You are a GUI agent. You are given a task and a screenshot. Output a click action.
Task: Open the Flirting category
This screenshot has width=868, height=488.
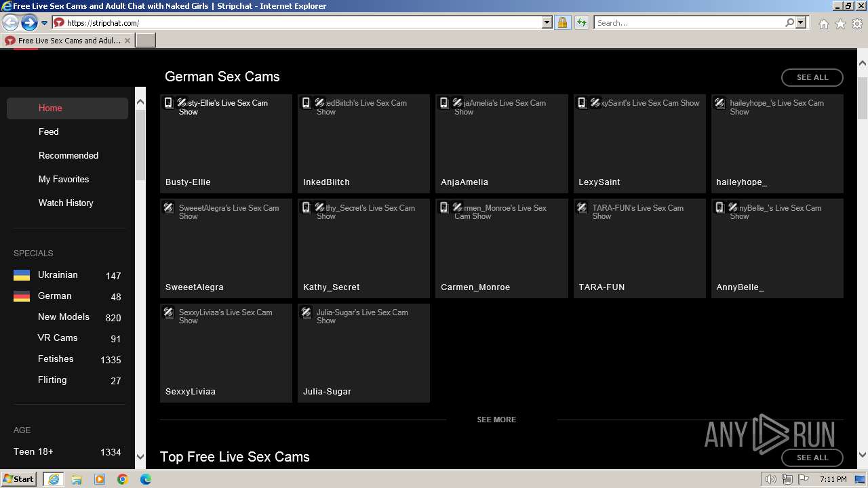click(52, 380)
